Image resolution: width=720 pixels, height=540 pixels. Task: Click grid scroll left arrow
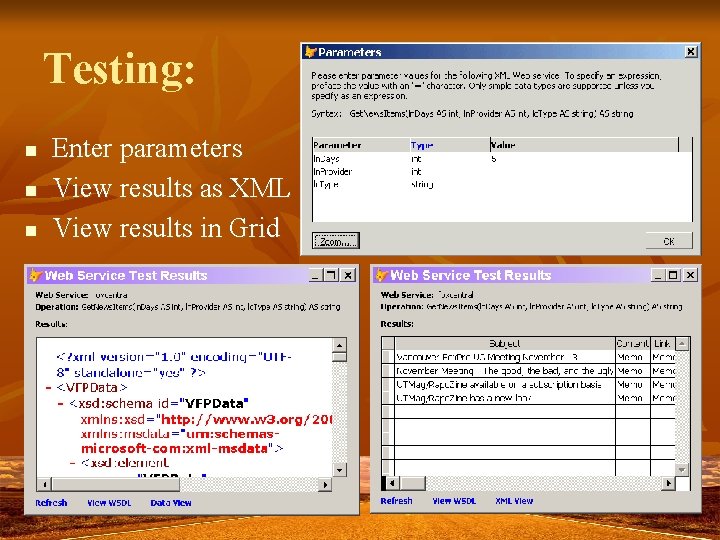392,483
